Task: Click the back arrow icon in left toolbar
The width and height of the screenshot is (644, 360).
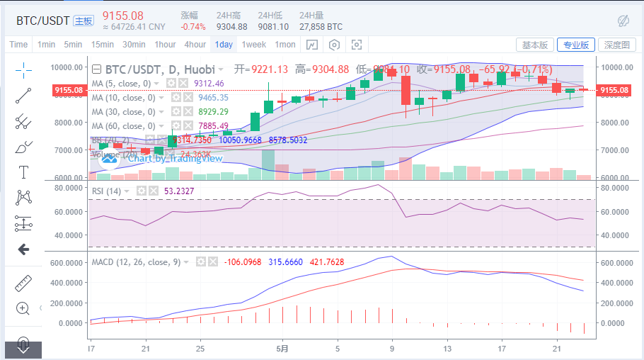Action: pos(23,249)
